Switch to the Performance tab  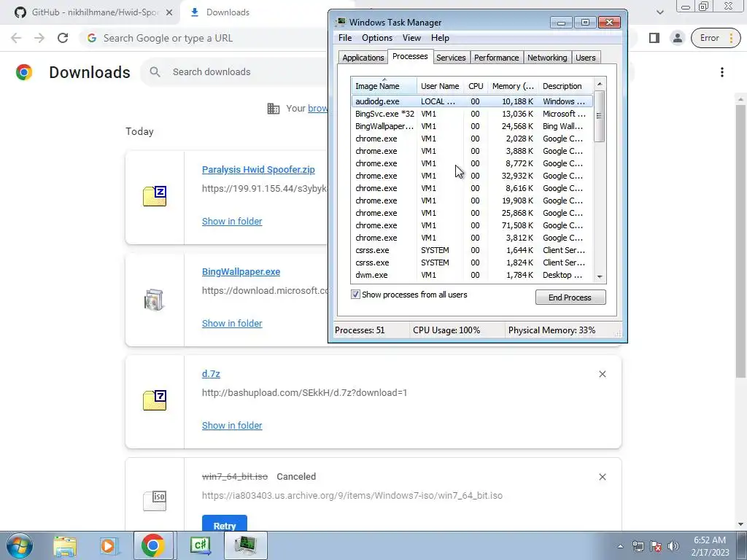click(x=496, y=58)
